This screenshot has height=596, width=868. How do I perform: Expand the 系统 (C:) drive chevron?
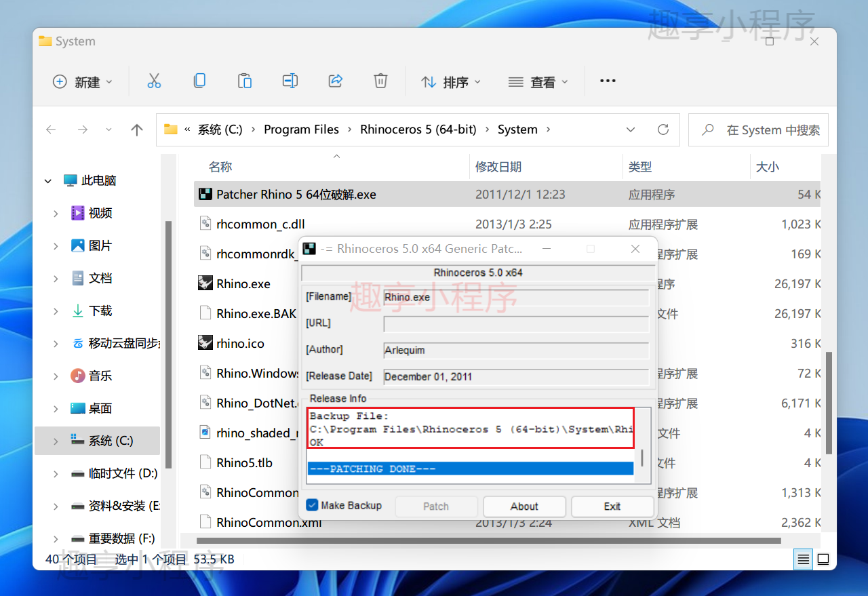click(x=56, y=441)
